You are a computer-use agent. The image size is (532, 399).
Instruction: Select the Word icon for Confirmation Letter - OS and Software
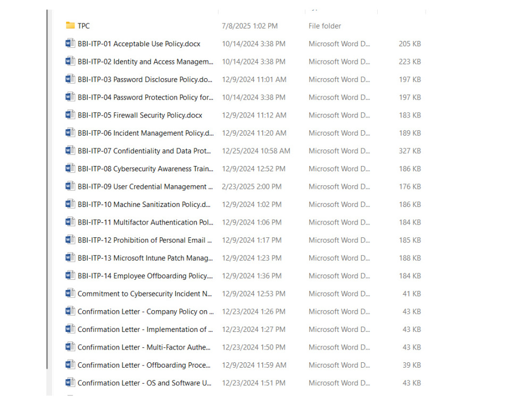70,383
